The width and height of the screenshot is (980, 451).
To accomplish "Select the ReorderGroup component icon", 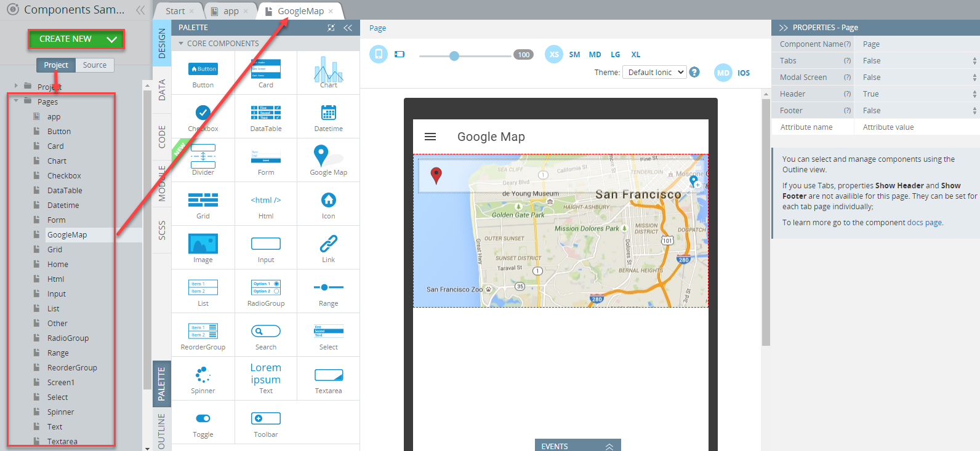I will click(x=203, y=331).
